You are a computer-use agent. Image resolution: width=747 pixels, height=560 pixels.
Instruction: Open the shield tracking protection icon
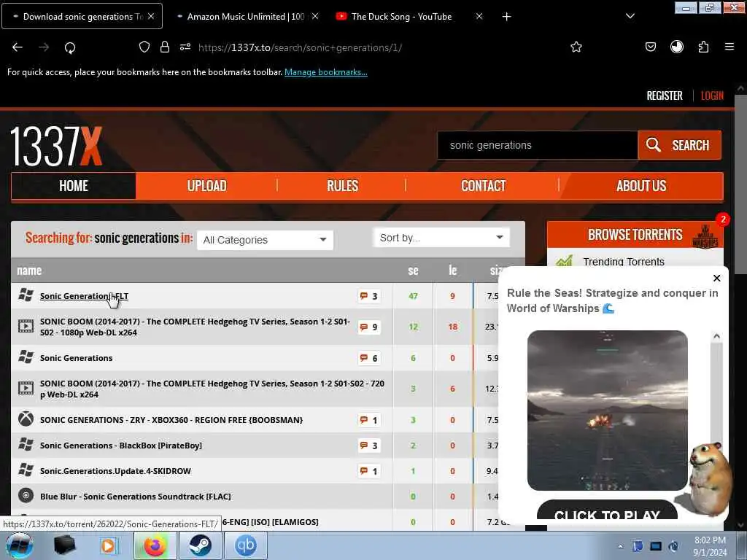144,47
